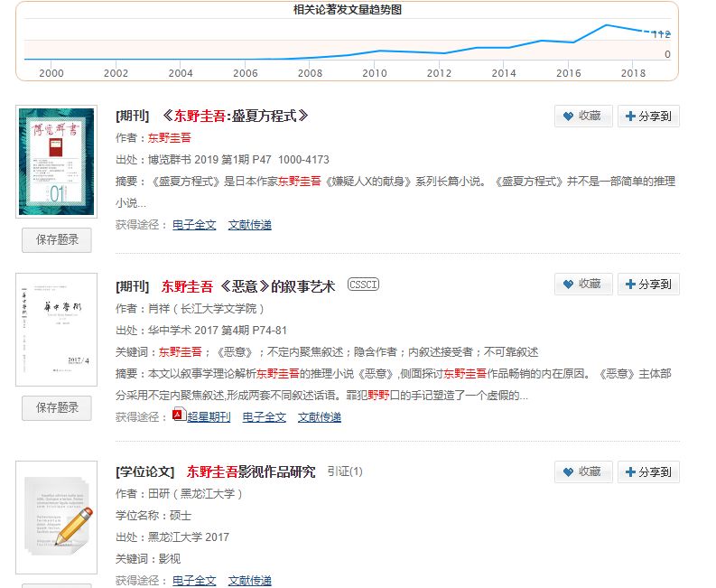Viewport: 716px width, 588px height.
Task: Open thesis 东野圭吾影视作品研究
Action: tap(251, 471)
